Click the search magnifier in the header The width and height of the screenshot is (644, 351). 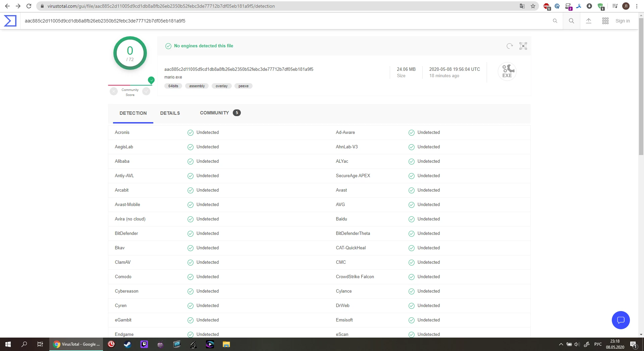pyautogui.click(x=571, y=21)
